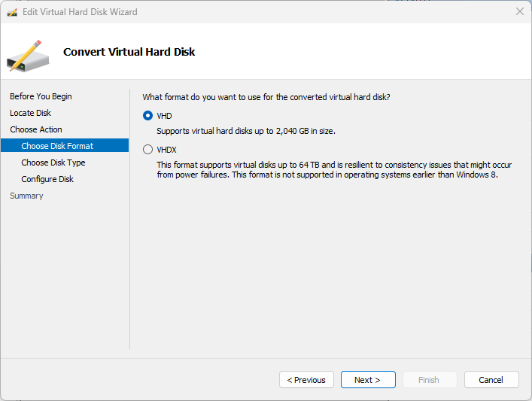Click the disk and pencil header icon
Viewport: 532px width, 401px height.
(x=28, y=56)
